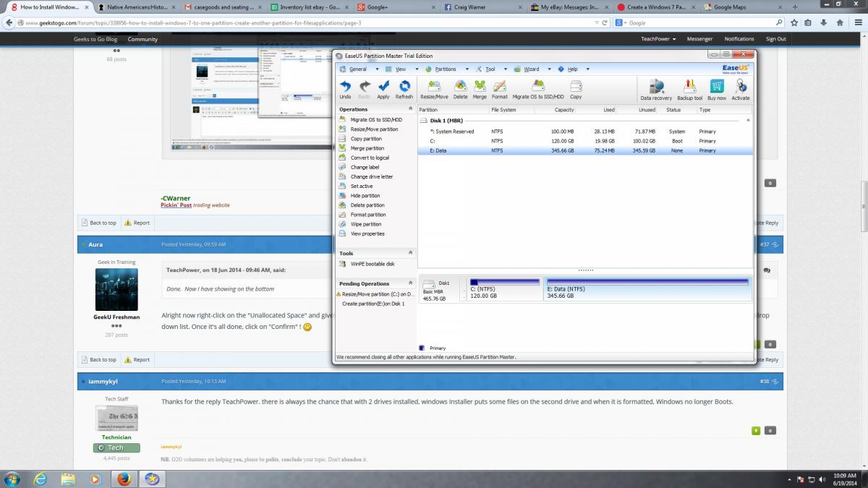Click Sign Out in forum header
Image resolution: width=868 pixels, height=488 pixels.
(x=776, y=39)
